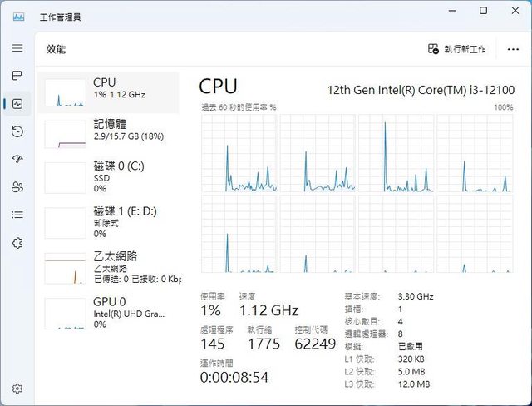Select the Performance page icon

pos(17,103)
